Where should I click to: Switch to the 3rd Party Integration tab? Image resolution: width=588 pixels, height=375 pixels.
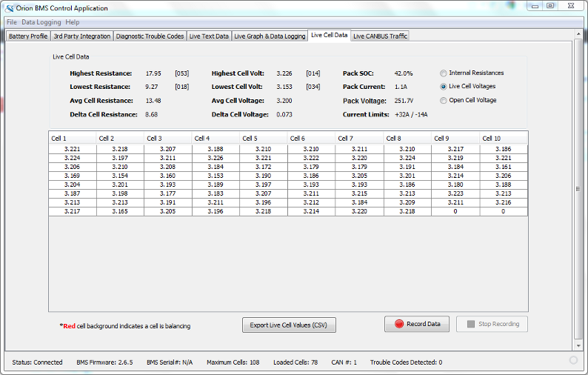[81, 36]
